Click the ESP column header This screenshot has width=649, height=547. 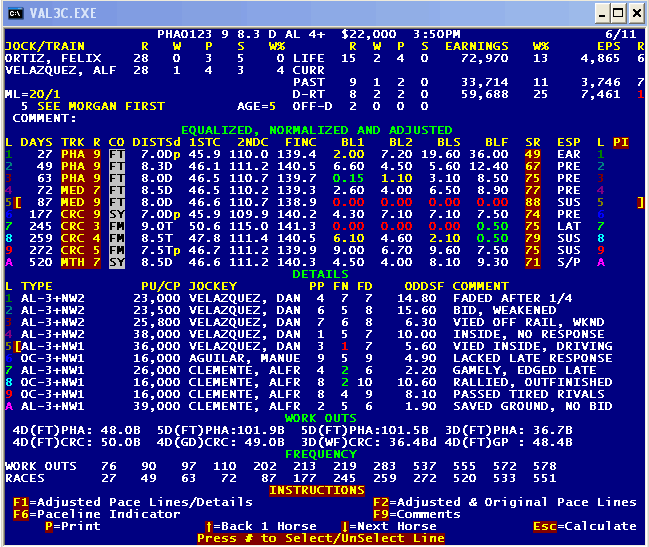[569, 142]
